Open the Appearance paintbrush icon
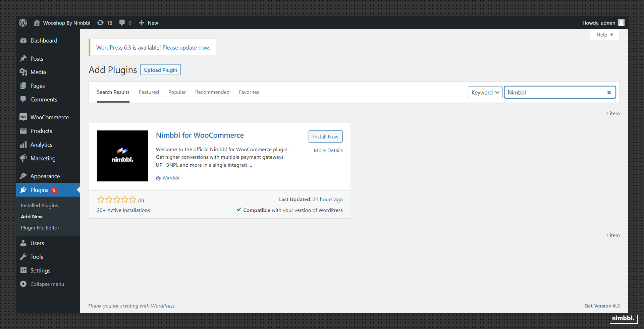This screenshot has height=329, width=644. click(x=23, y=176)
